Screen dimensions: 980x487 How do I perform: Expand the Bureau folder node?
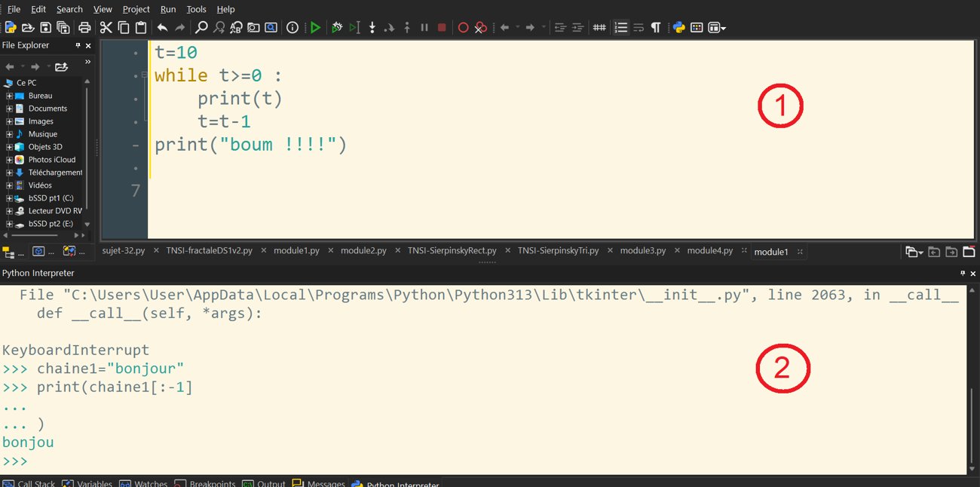(x=9, y=96)
